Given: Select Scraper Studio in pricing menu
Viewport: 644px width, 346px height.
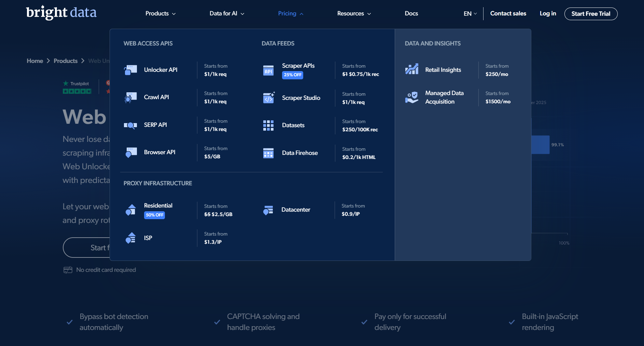Looking at the screenshot, I should coord(301,98).
